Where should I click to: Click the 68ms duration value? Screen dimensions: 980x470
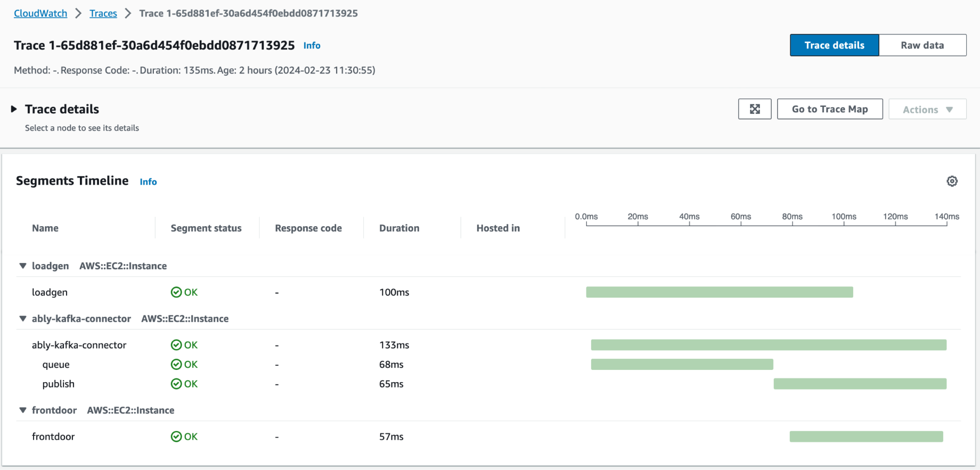(391, 365)
